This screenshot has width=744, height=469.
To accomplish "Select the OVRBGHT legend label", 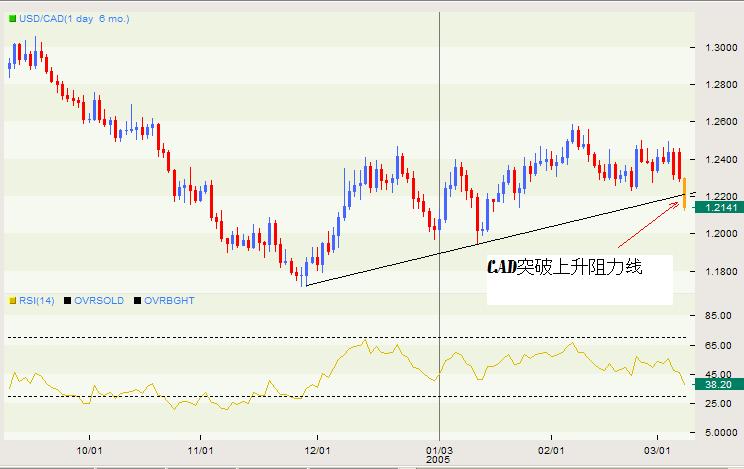I will tap(169, 300).
